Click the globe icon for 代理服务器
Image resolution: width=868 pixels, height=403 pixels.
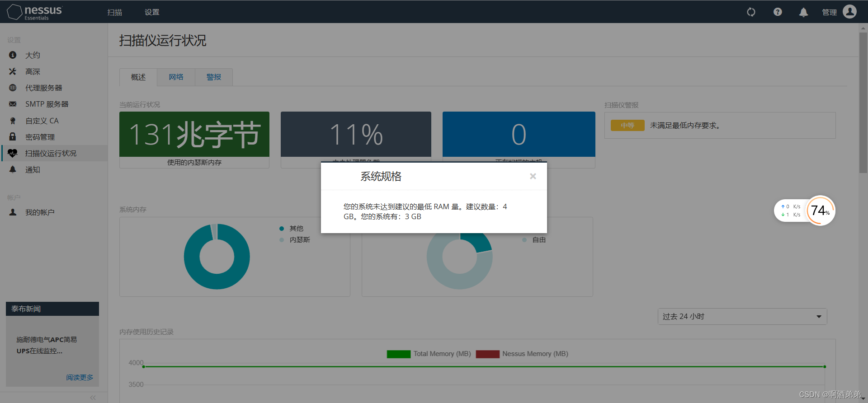point(13,88)
